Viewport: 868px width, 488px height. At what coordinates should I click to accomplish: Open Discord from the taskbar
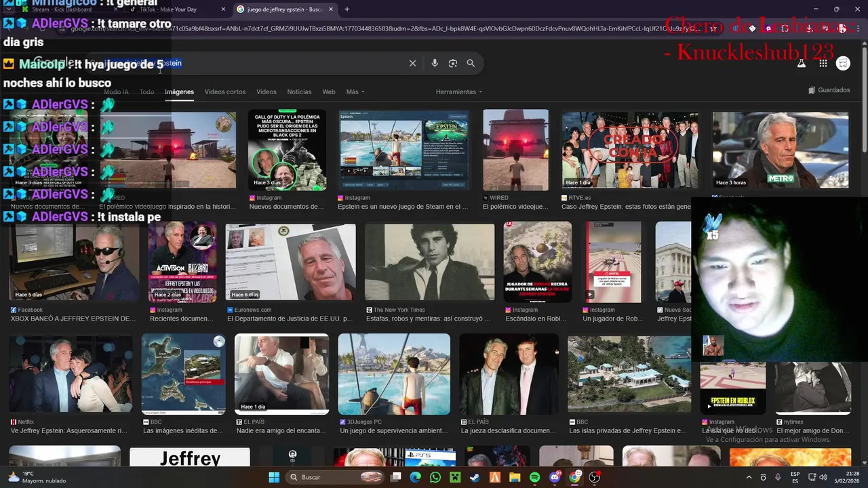pos(555,477)
